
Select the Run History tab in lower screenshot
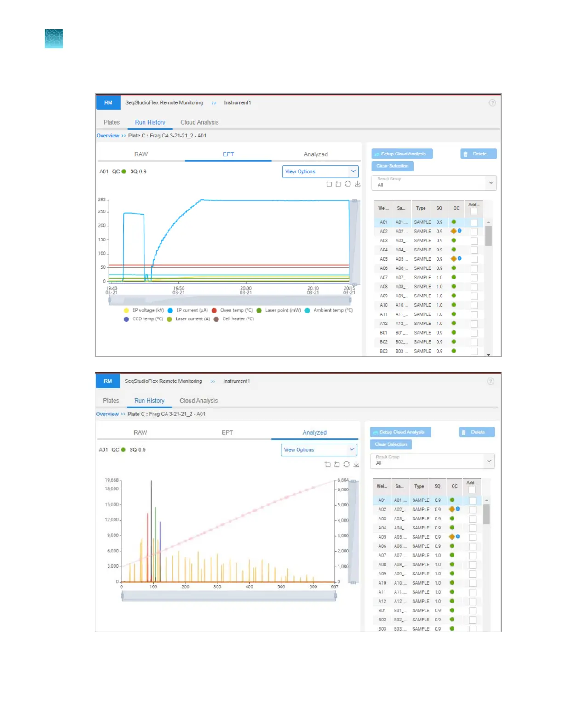(x=149, y=401)
